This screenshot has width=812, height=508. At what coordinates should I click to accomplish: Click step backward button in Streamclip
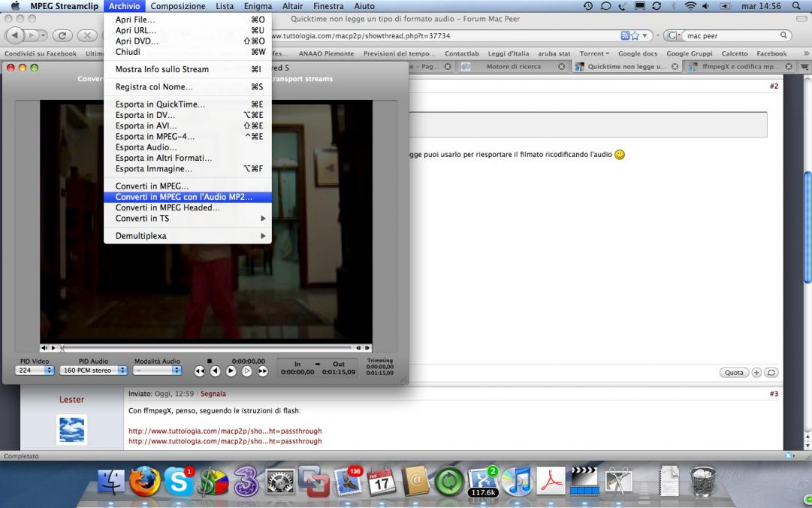tap(216, 370)
